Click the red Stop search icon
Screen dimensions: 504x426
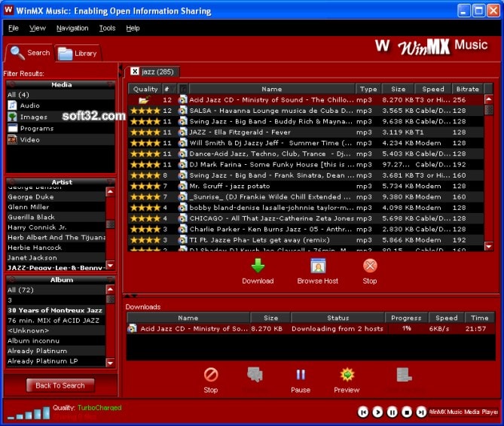point(370,266)
